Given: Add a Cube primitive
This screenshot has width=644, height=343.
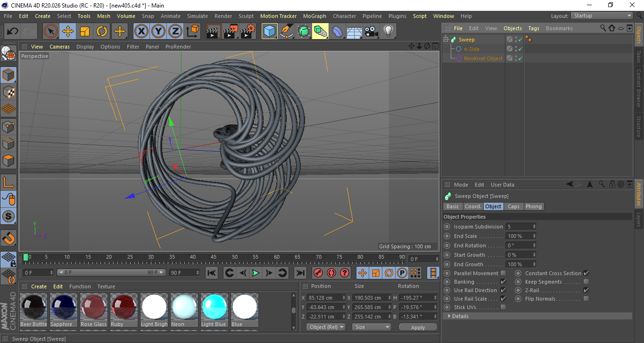Looking at the screenshot, I should tap(270, 32).
